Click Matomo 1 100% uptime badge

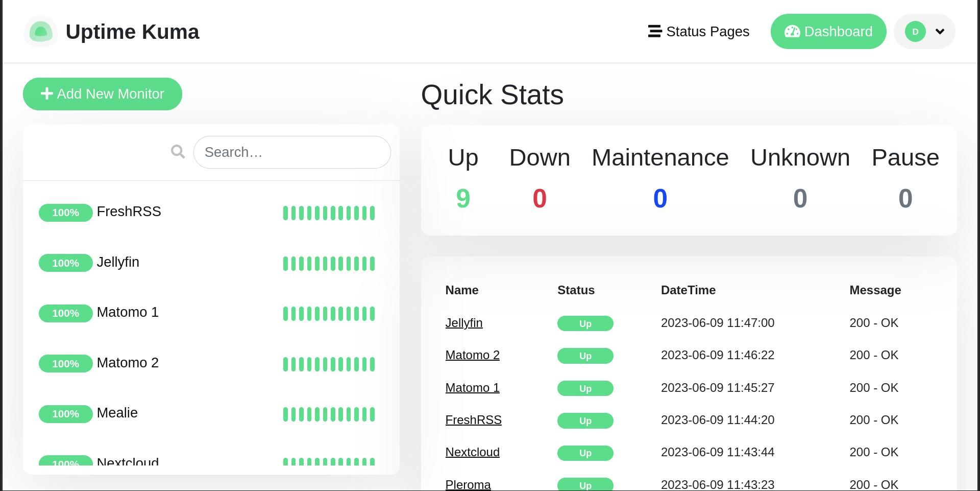point(65,313)
